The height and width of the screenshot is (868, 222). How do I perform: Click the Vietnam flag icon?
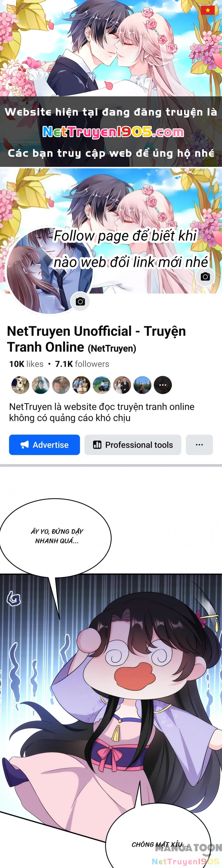click(208, 10)
